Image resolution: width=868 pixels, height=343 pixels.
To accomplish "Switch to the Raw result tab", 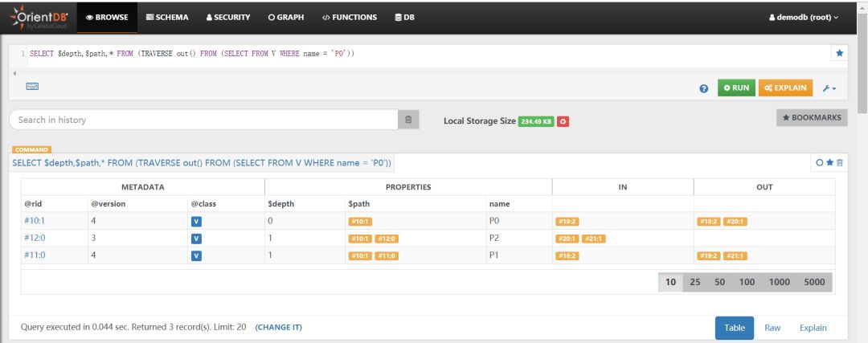I will pyautogui.click(x=772, y=328).
